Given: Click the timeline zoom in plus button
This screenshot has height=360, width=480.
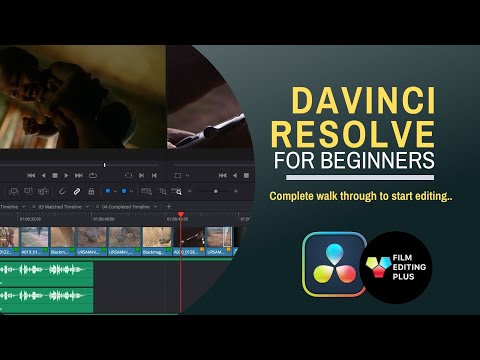Looking at the screenshot, I should coord(236,191).
